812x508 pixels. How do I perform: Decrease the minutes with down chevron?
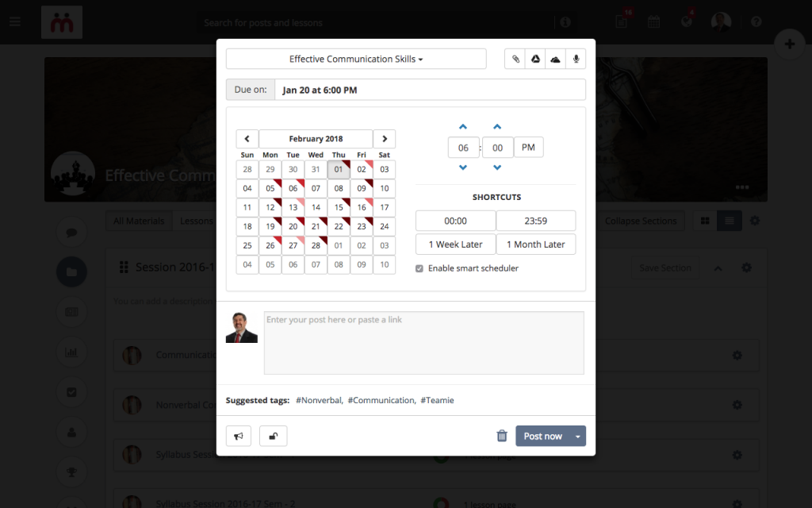click(497, 167)
